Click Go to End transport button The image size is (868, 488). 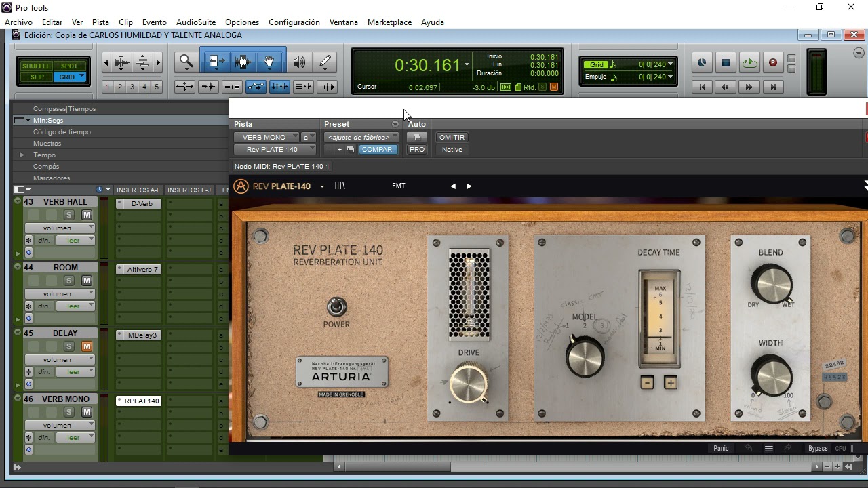[773, 87]
